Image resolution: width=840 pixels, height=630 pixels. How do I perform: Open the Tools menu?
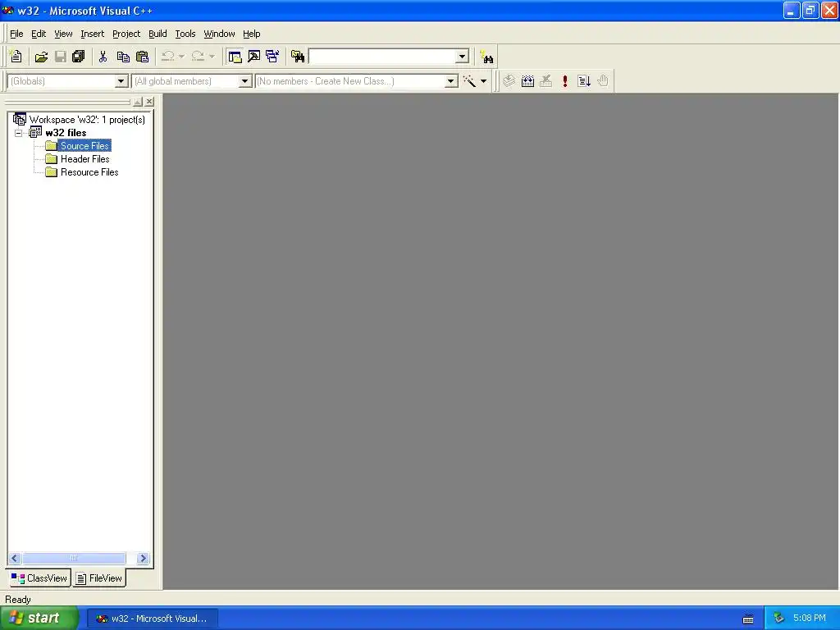tap(185, 34)
